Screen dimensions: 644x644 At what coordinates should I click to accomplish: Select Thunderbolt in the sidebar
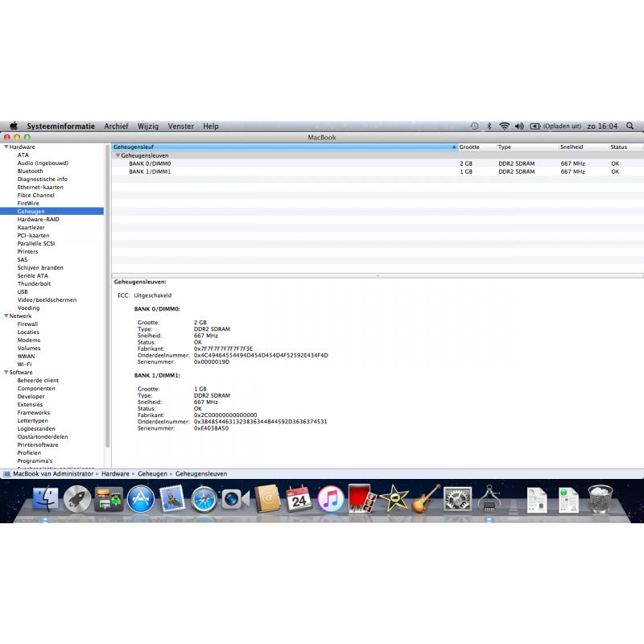[34, 283]
